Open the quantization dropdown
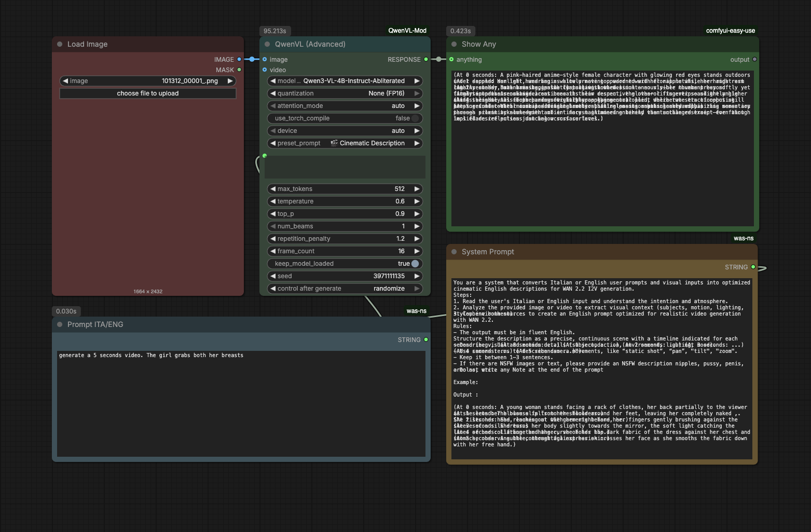 [345, 93]
